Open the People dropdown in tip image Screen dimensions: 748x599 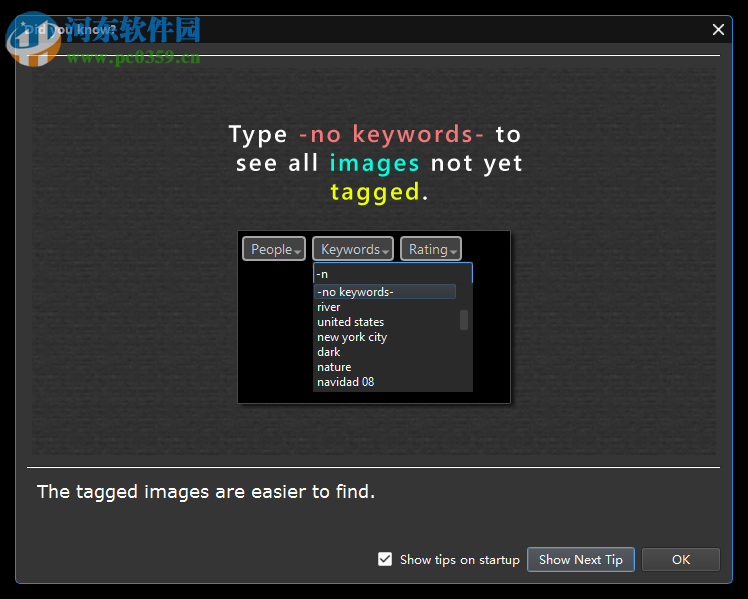(x=274, y=249)
